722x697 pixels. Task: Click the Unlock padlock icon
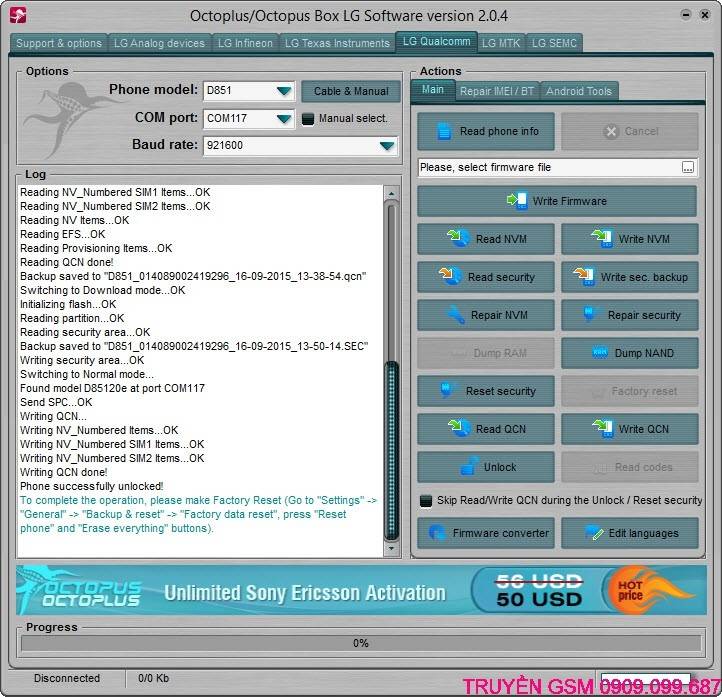[469, 466]
